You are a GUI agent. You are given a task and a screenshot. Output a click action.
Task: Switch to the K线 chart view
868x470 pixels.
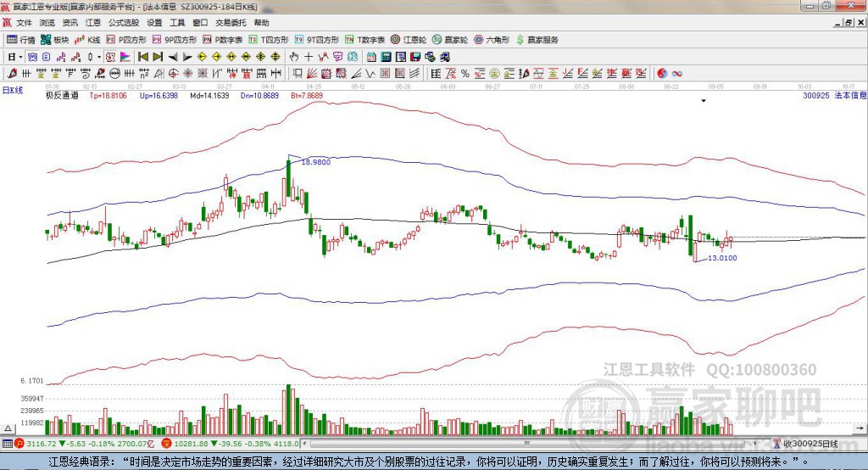pyautogui.click(x=87, y=40)
